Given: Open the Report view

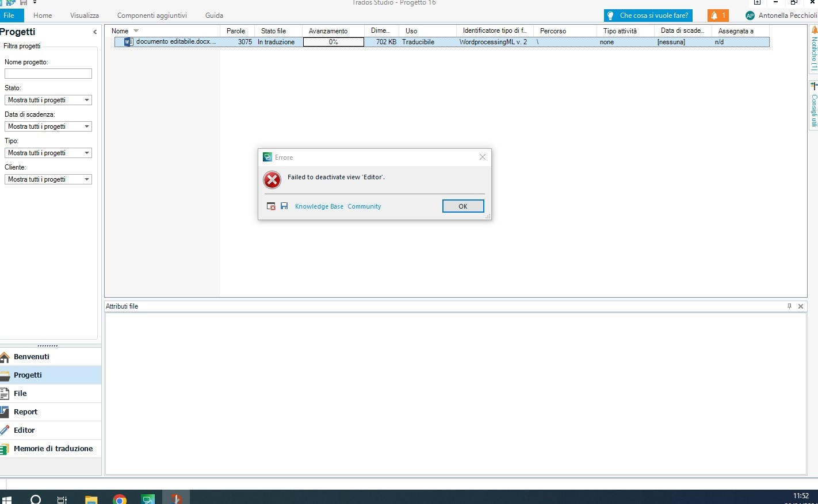Looking at the screenshot, I should pos(51,412).
